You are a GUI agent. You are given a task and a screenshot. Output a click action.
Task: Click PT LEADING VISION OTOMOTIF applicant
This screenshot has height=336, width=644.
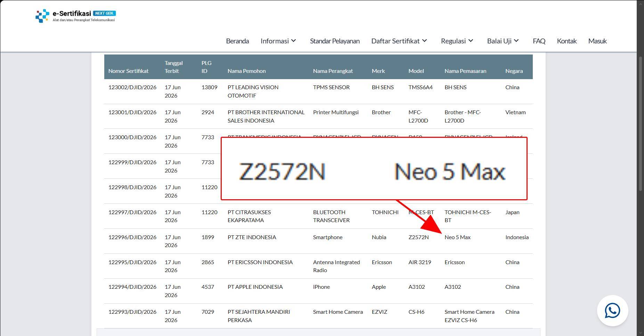tap(253, 91)
